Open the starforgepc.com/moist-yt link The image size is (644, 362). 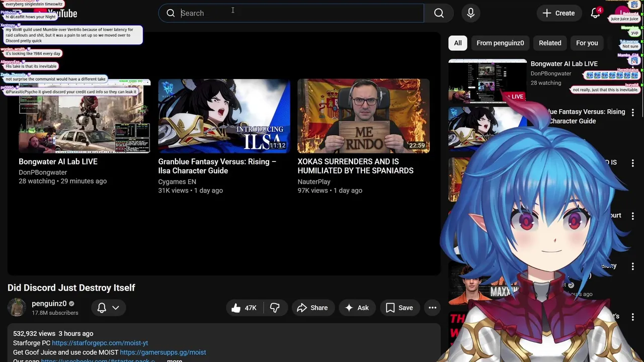100,343
